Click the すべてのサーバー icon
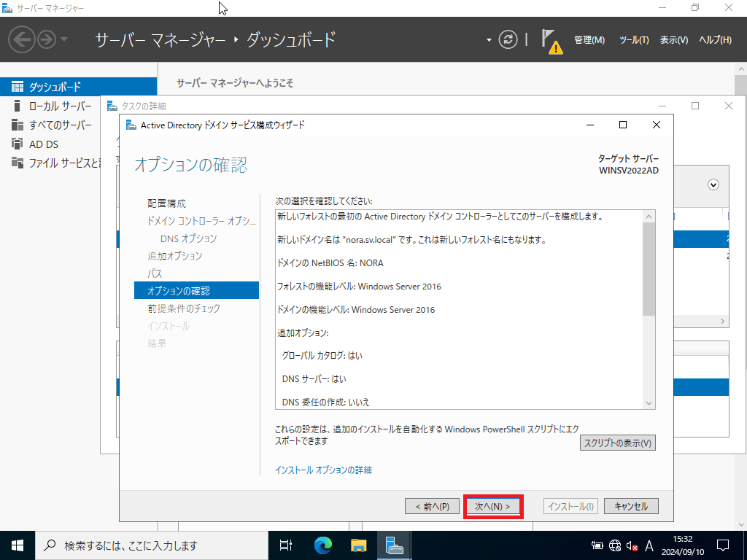747x560 pixels. click(x=18, y=125)
